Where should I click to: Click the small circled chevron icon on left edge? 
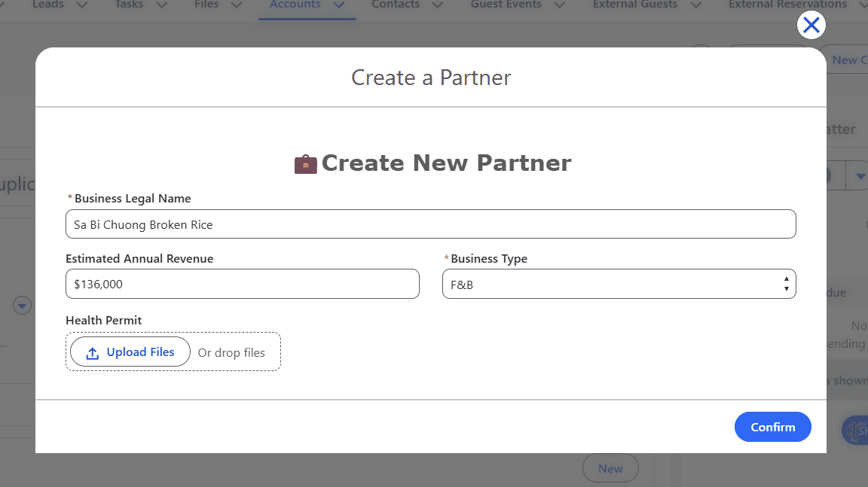[x=22, y=306]
